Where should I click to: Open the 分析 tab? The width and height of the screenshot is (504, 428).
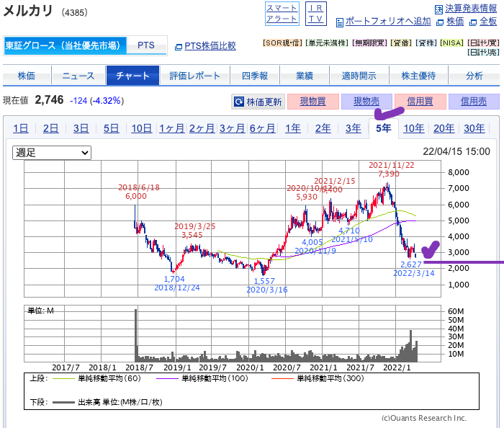click(474, 76)
